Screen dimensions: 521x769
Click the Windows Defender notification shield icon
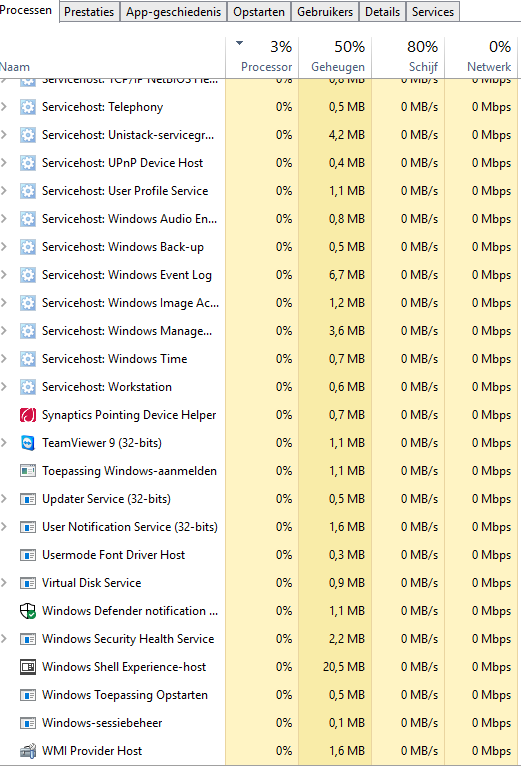click(28, 611)
